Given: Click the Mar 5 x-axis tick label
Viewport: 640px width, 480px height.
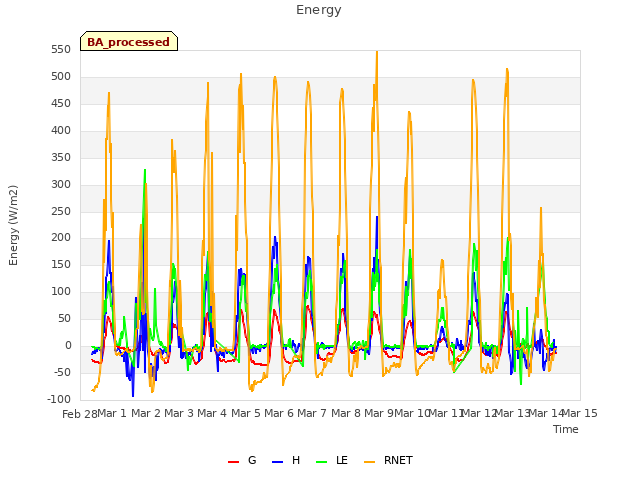Looking at the screenshot, I should pos(246,413).
